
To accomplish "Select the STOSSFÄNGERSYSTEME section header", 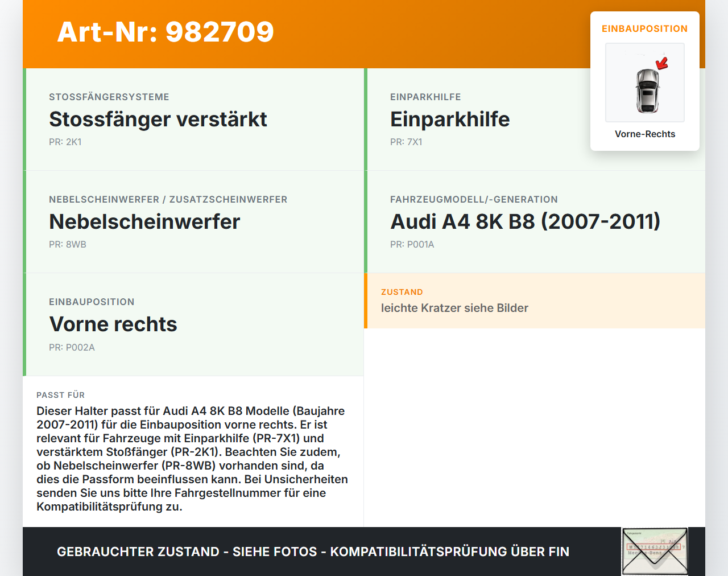I will pyautogui.click(x=109, y=97).
